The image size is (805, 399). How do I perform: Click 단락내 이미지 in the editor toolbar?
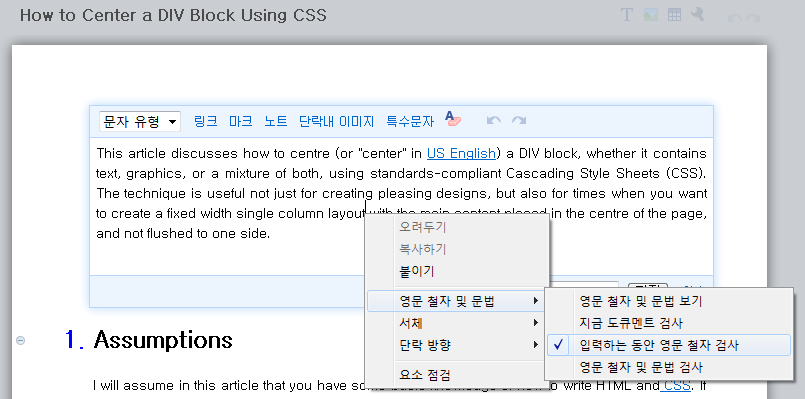click(x=336, y=122)
